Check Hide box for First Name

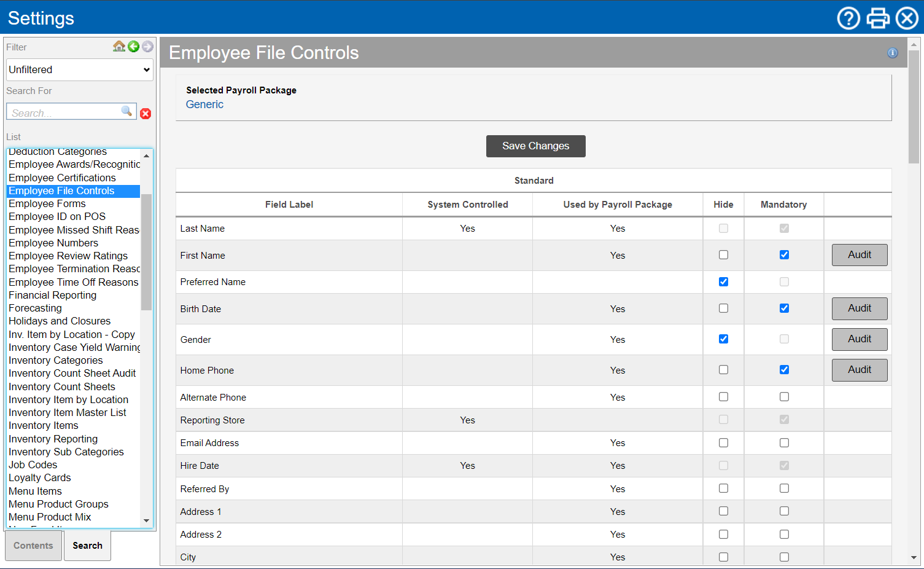(723, 255)
